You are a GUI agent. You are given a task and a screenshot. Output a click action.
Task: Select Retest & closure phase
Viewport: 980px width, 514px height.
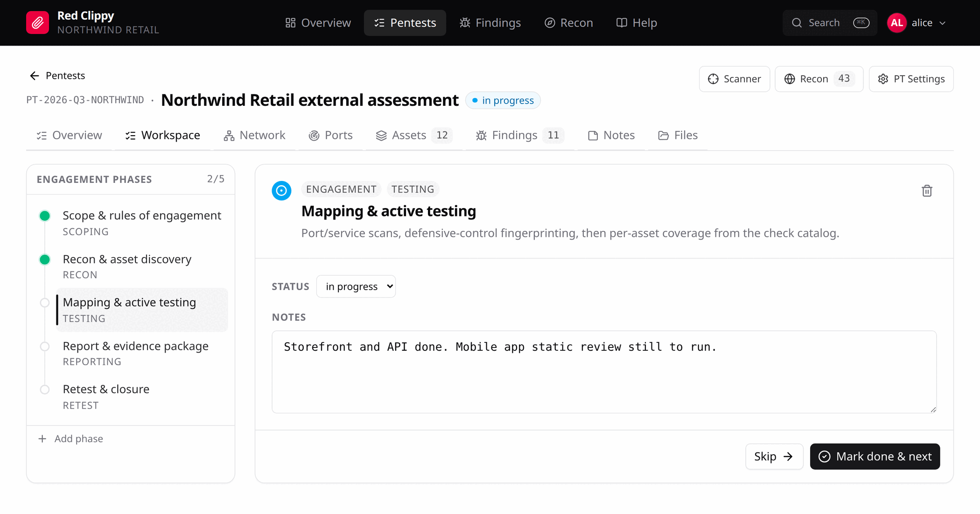[x=142, y=396]
